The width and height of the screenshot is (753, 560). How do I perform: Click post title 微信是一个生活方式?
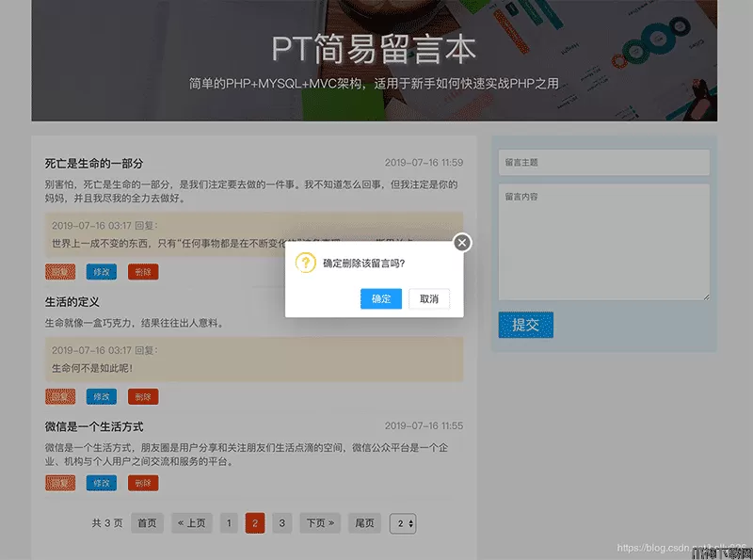pyautogui.click(x=94, y=426)
